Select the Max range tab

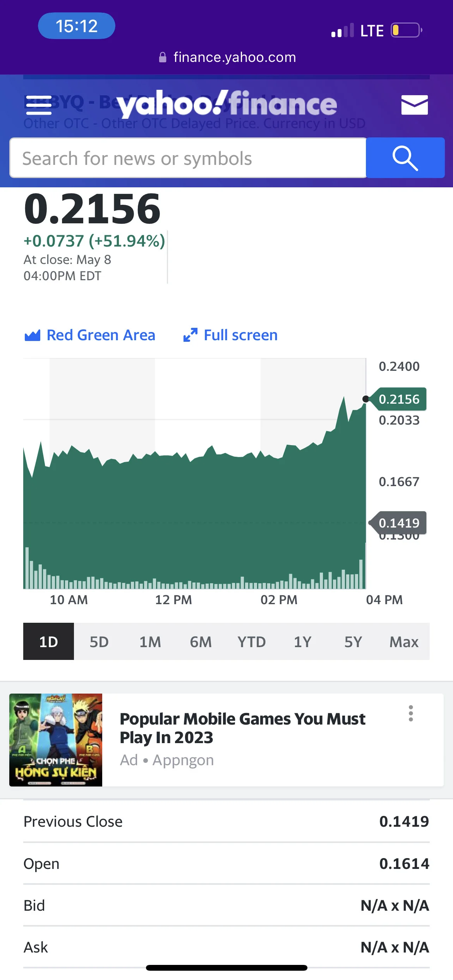404,641
